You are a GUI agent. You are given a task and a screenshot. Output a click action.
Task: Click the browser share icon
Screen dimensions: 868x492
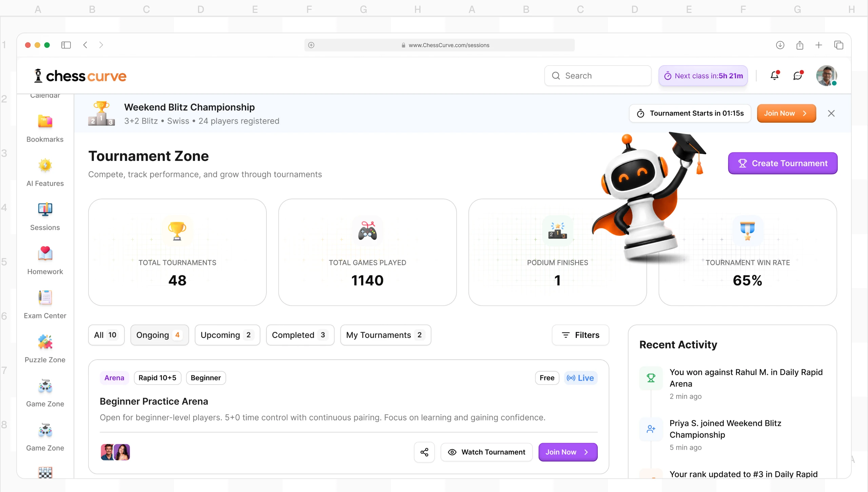800,45
